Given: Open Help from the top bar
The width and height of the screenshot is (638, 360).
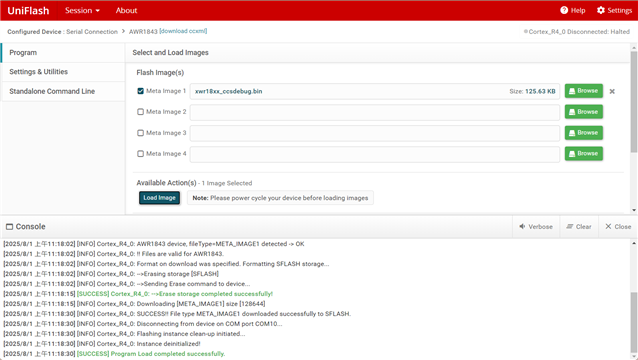Looking at the screenshot, I should click(572, 10).
